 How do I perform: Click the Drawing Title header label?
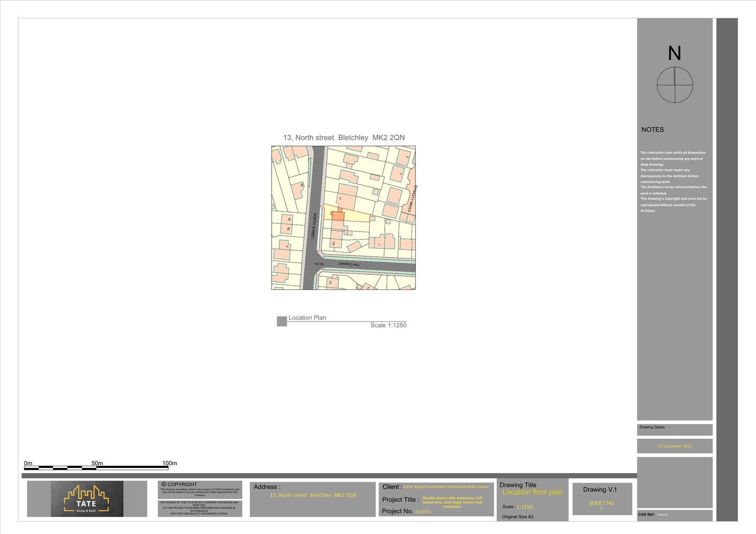tap(518, 485)
